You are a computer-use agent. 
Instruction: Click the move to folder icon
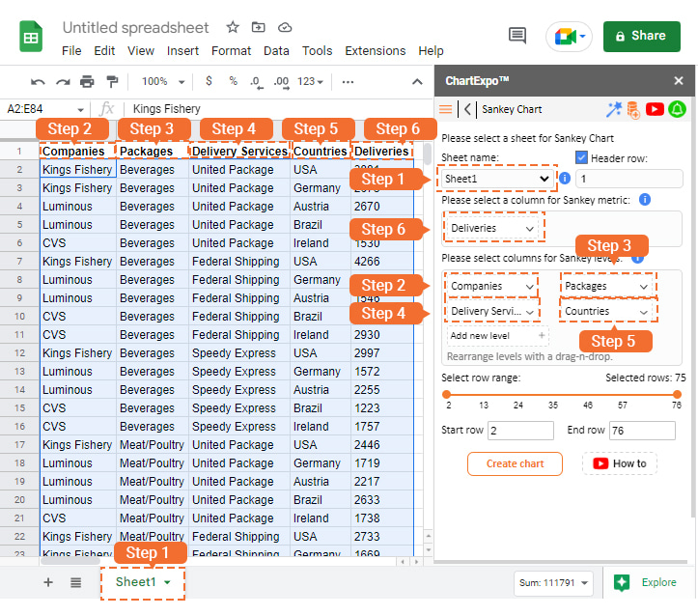(258, 27)
